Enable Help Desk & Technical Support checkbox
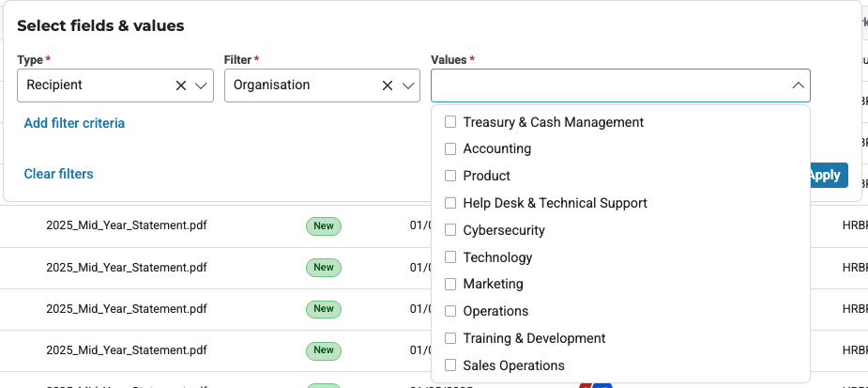Image resolution: width=868 pixels, height=388 pixels. coord(450,203)
